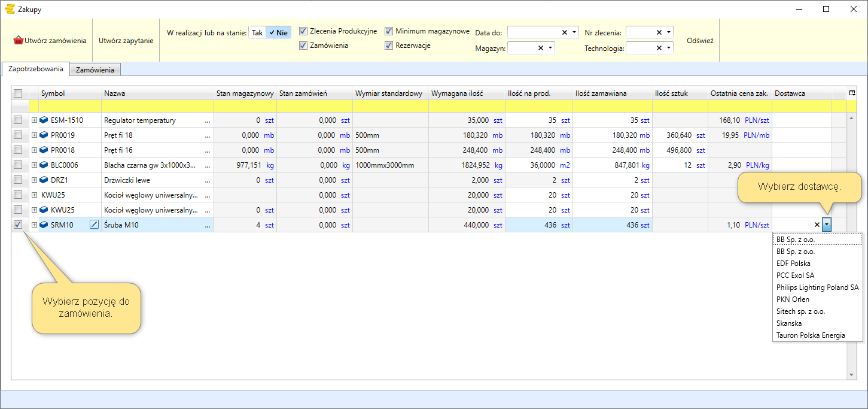This screenshot has height=409, width=868.
Task: Select the Tak option for W realizacji
Action: click(257, 33)
